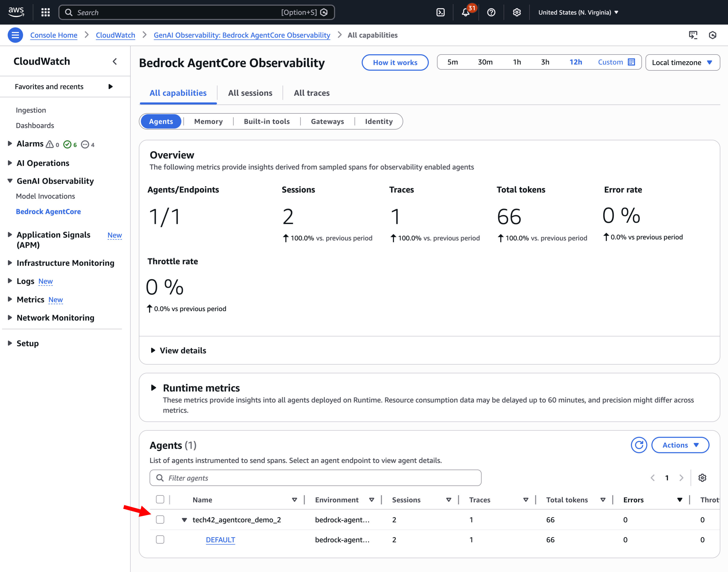Click the help question mark icon
This screenshot has width=728, height=572.
(x=491, y=12)
